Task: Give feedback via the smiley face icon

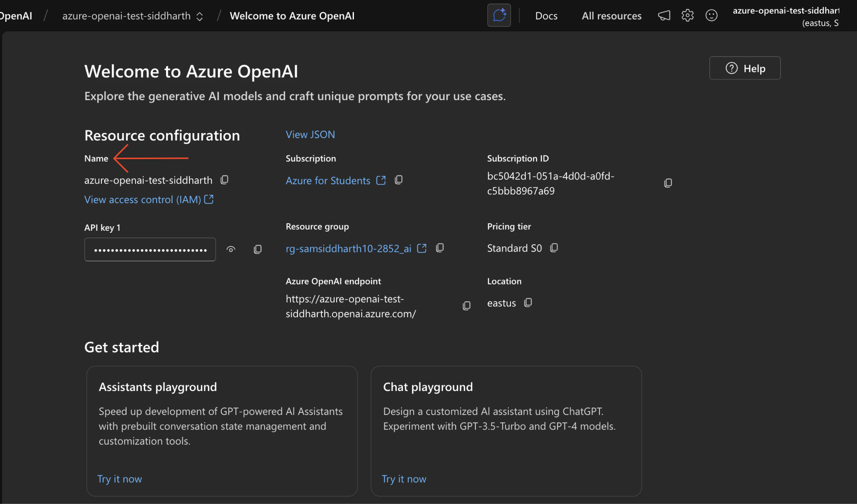Action: [711, 15]
